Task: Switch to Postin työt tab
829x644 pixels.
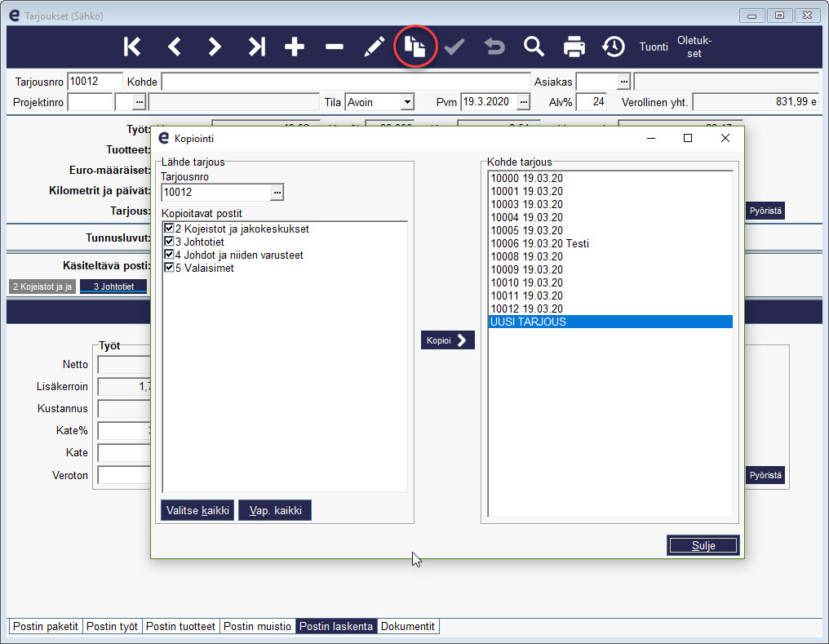Action: click(112, 627)
